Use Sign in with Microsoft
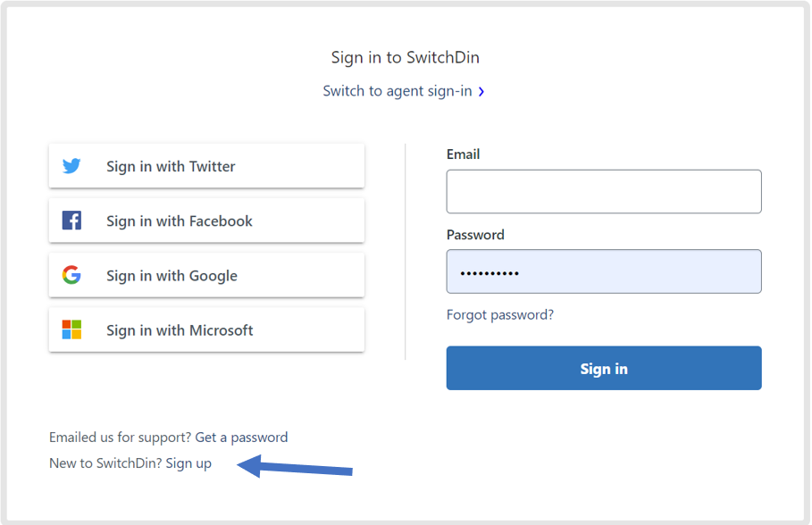The image size is (812, 525). click(x=206, y=329)
